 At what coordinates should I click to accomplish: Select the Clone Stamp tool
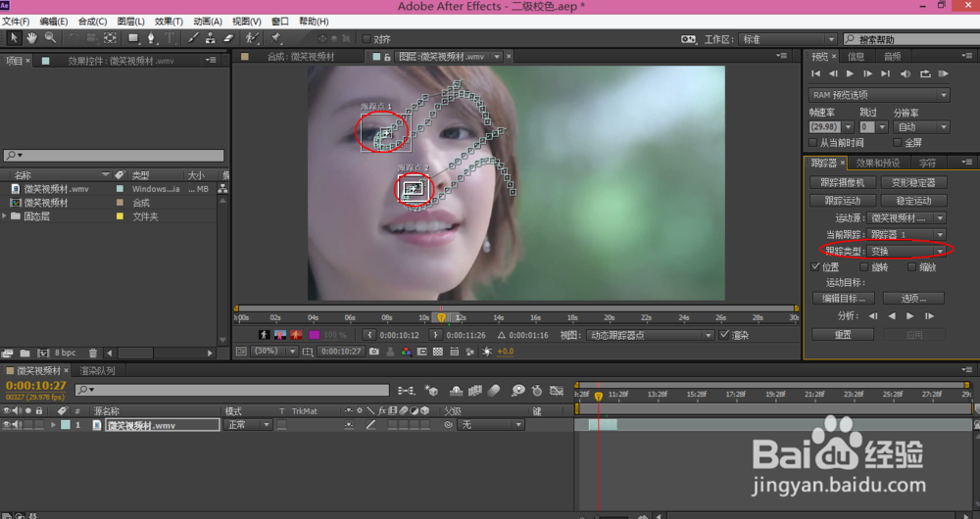coord(211,38)
